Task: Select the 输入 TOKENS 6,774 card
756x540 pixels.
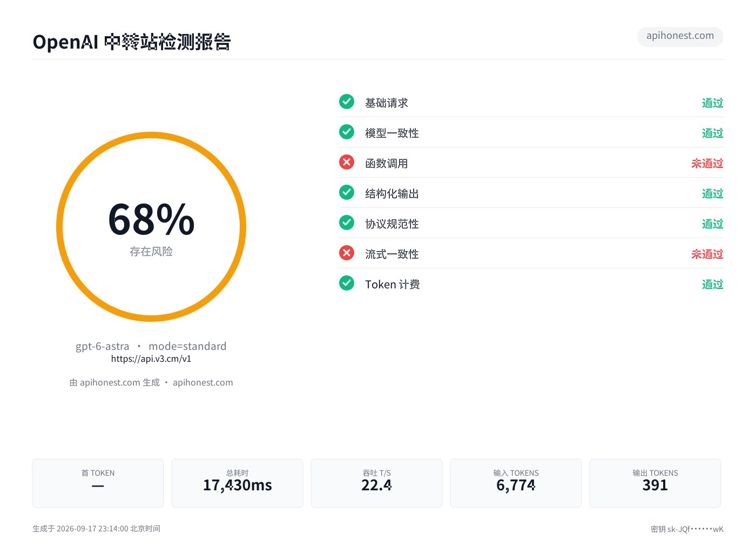Action: click(516, 483)
